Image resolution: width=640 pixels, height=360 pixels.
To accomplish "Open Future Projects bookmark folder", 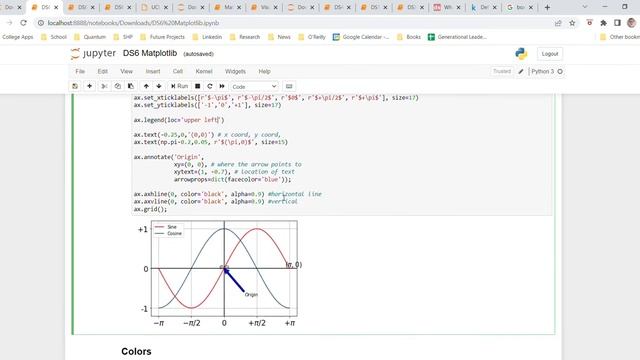I will click(x=162, y=37).
